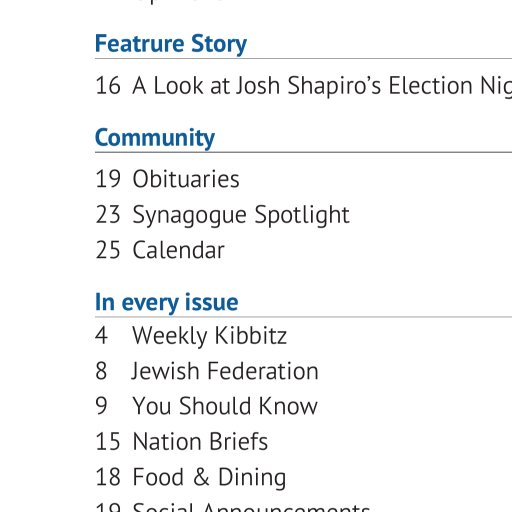Click page number 15 beside Nation Briefs
This screenshot has width=512, height=512.
pyautogui.click(x=108, y=442)
